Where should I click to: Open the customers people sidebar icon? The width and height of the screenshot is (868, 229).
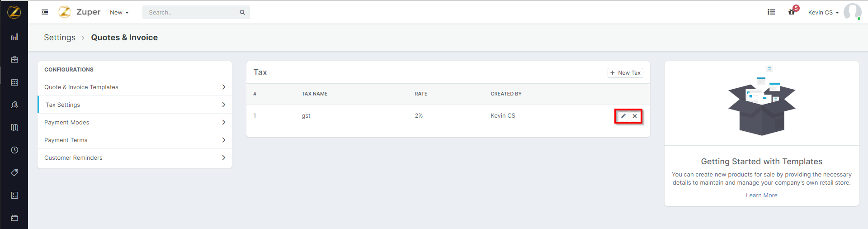[x=14, y=105]
